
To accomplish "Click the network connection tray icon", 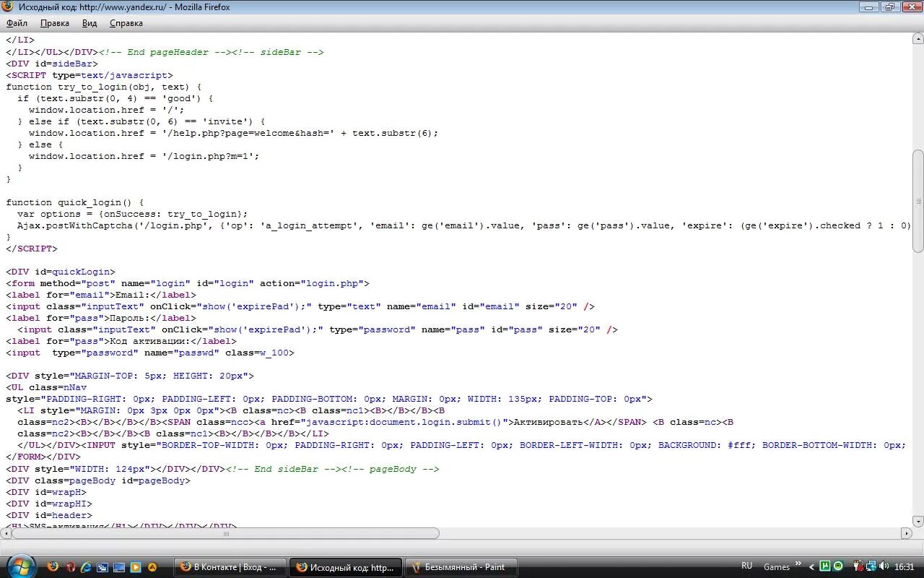I will click(871, 566).
